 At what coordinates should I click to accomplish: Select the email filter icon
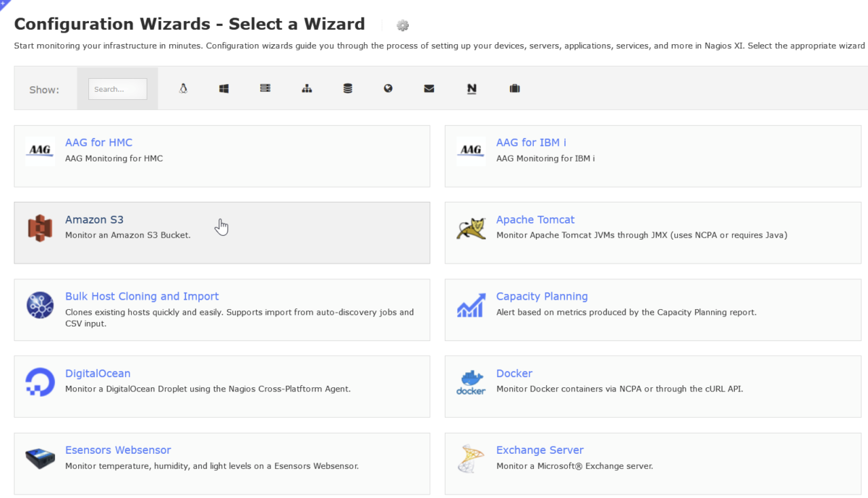point(429,88)
